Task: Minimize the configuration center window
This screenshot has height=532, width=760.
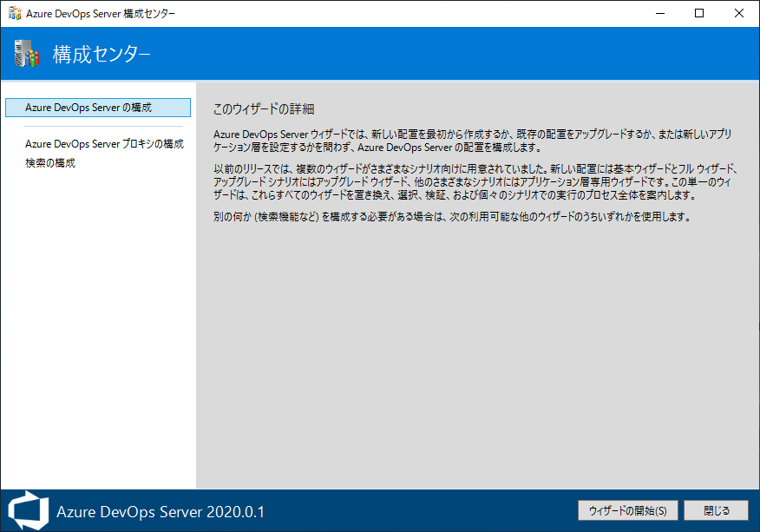Action: (659, 13)
